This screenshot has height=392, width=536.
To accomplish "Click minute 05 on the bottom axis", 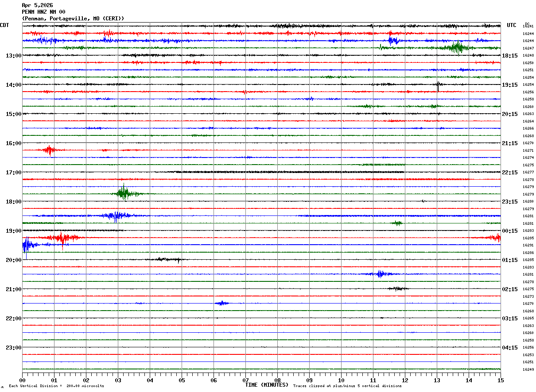I will (182, 380).
